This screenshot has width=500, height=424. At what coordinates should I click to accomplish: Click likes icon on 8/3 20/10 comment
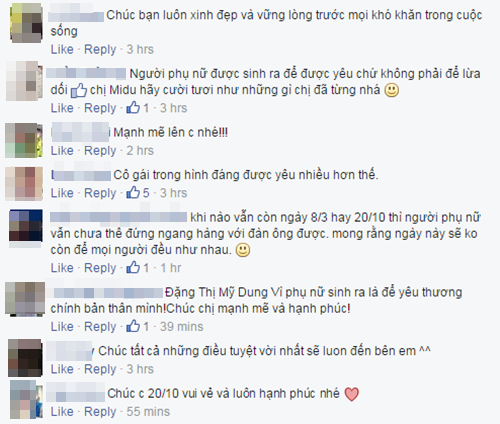click(x=133, y=267)
